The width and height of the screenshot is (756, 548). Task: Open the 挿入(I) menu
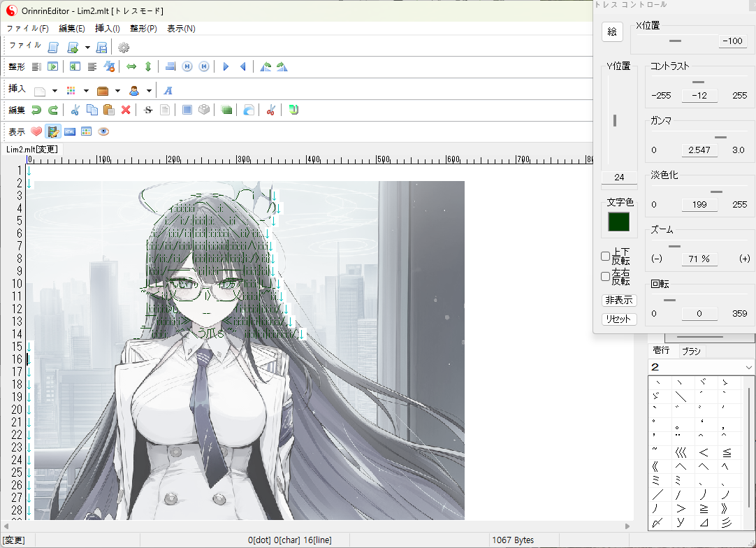coord(108,29)
